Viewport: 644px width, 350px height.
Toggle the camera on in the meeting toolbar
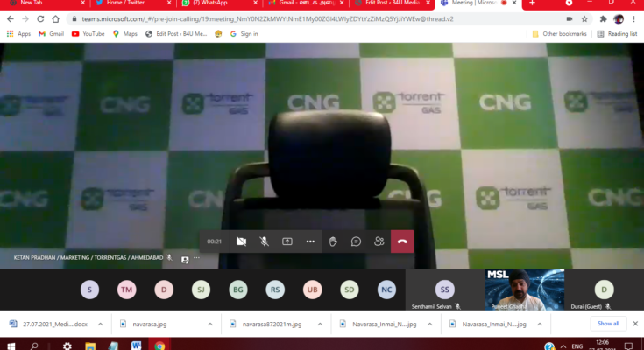[x=241, y=241]
